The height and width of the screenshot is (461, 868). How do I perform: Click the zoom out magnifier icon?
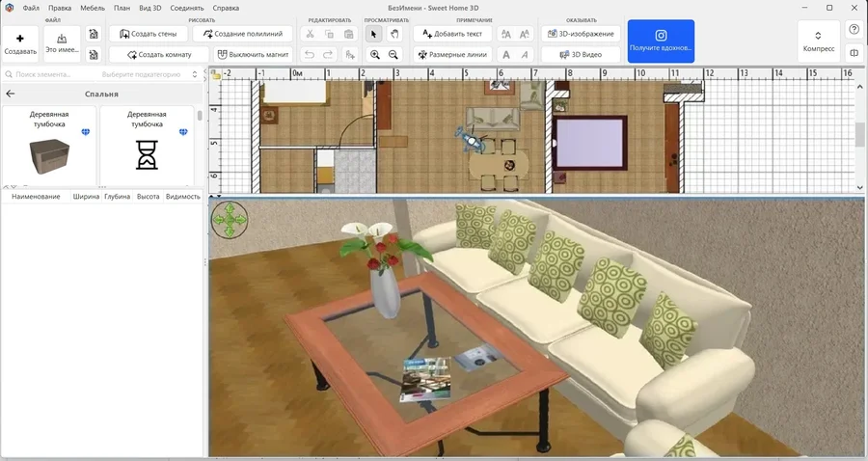click(x=393, y=55)
